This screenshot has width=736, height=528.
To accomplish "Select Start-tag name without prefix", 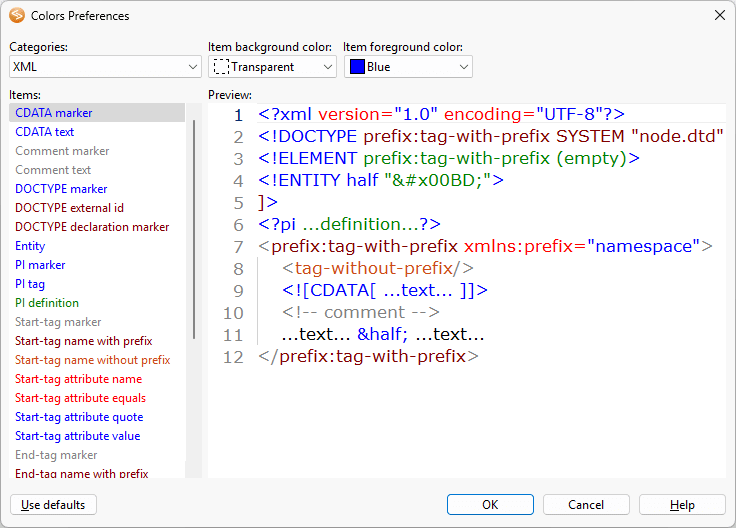I will point(97,360).
